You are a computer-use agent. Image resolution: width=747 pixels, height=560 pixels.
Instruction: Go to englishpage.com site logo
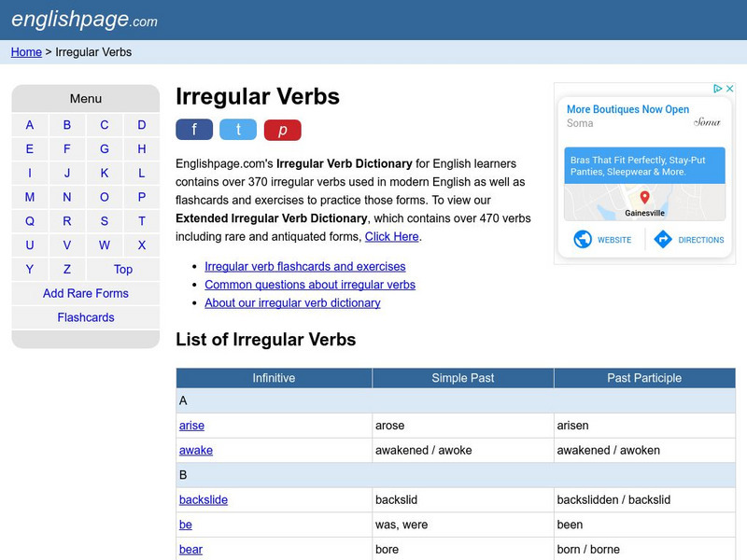tap(84, 20)
